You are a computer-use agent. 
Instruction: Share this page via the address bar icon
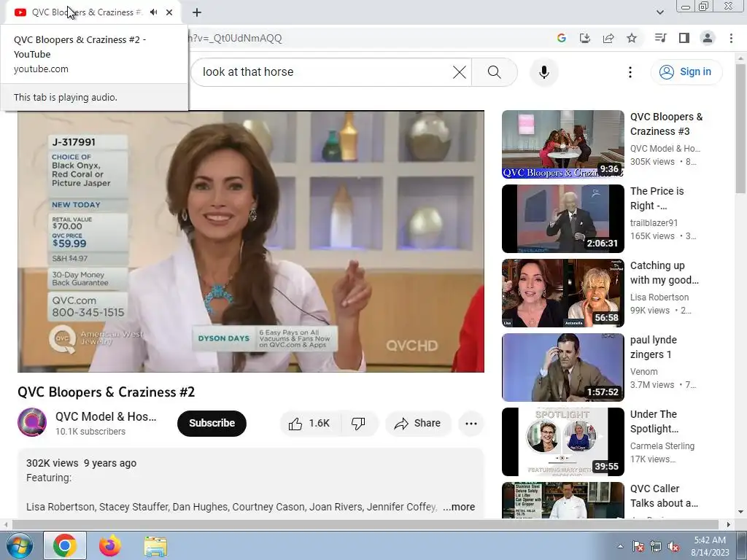(x=608, y=38)
